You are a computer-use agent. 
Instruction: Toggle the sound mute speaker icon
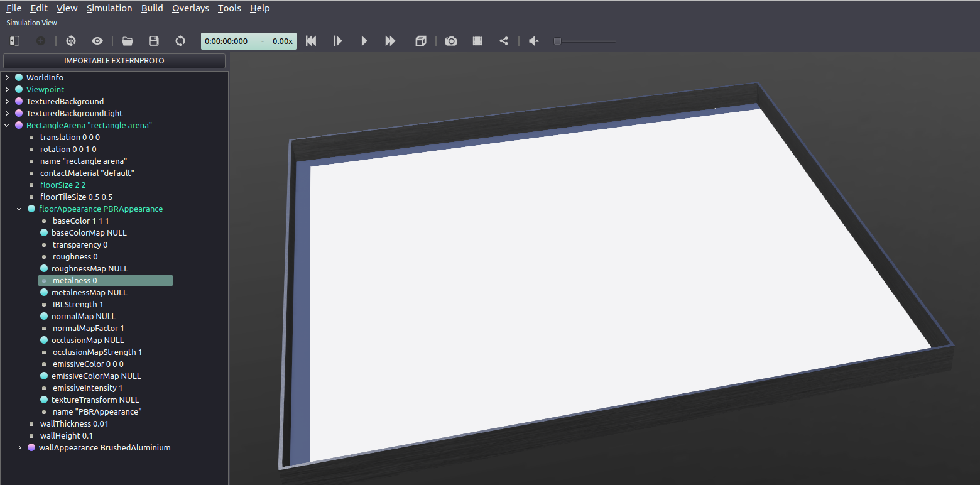pyautogui.click(x=534, y=41)
